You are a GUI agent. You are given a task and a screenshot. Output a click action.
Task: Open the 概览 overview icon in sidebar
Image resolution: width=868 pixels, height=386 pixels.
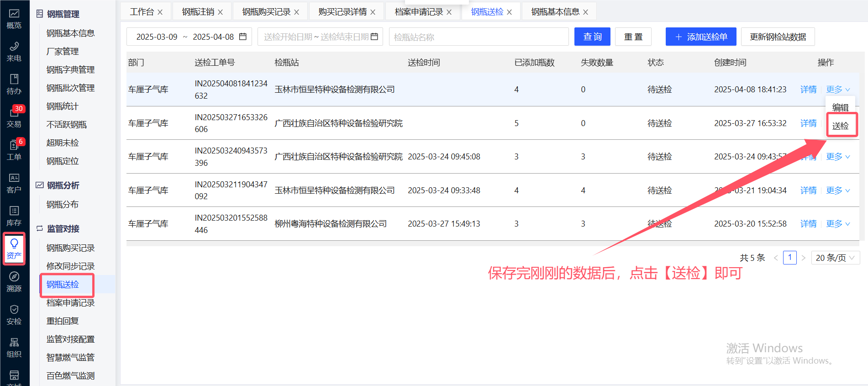[14, 19]
